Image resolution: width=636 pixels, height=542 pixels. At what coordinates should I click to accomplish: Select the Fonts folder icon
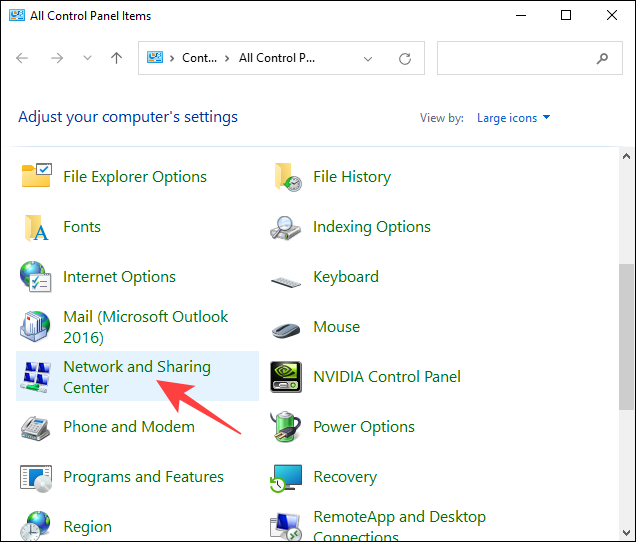pos(37,227)
